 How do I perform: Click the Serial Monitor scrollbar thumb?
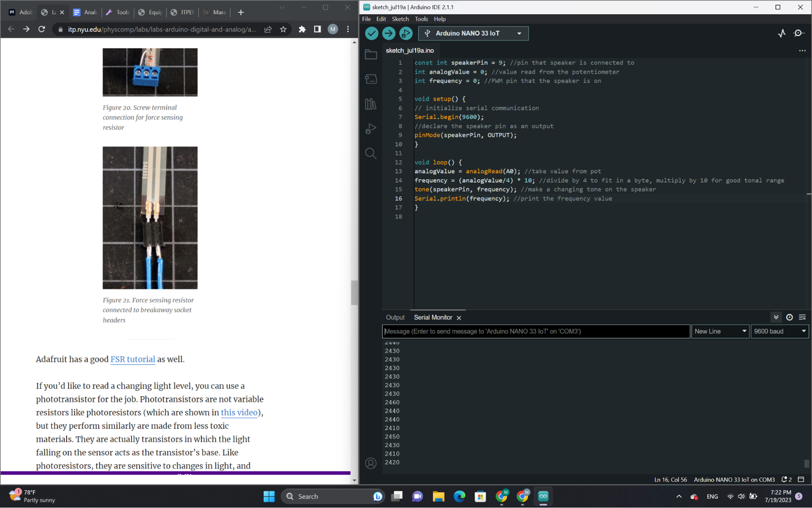click(x=806, y=464)
